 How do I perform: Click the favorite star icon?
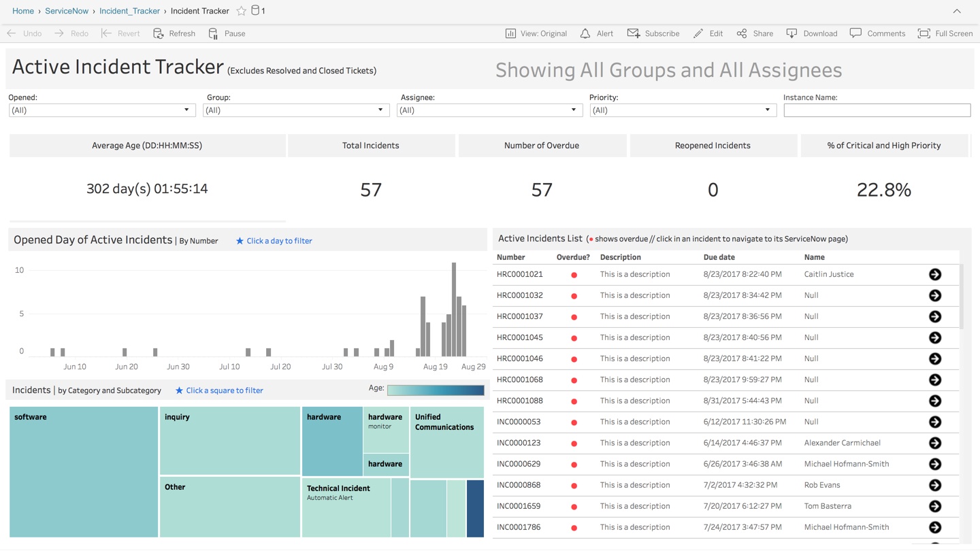click(241, 11)
